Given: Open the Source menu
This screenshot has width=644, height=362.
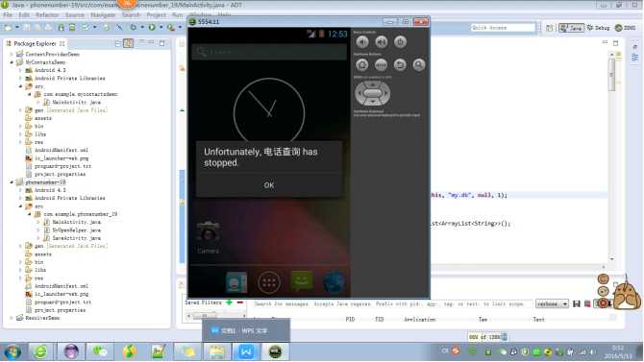Looking at the screenshot, I should click(x=75, y=14).
